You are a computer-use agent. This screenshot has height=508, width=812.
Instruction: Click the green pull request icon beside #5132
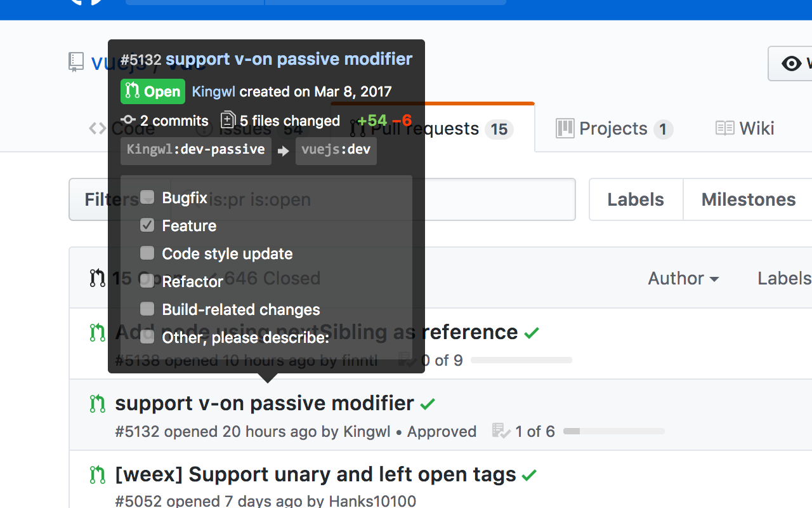[97, 403]
